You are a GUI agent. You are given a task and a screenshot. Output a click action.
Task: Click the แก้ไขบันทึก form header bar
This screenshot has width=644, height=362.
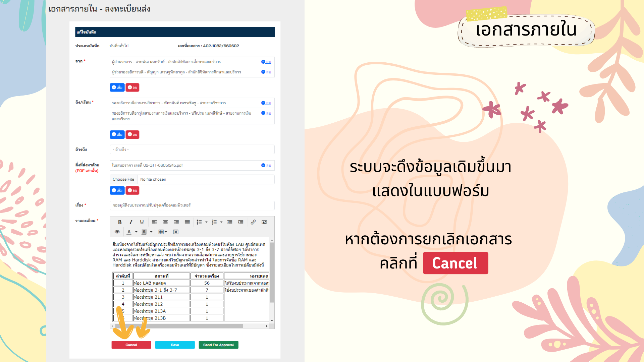(175, 32)
